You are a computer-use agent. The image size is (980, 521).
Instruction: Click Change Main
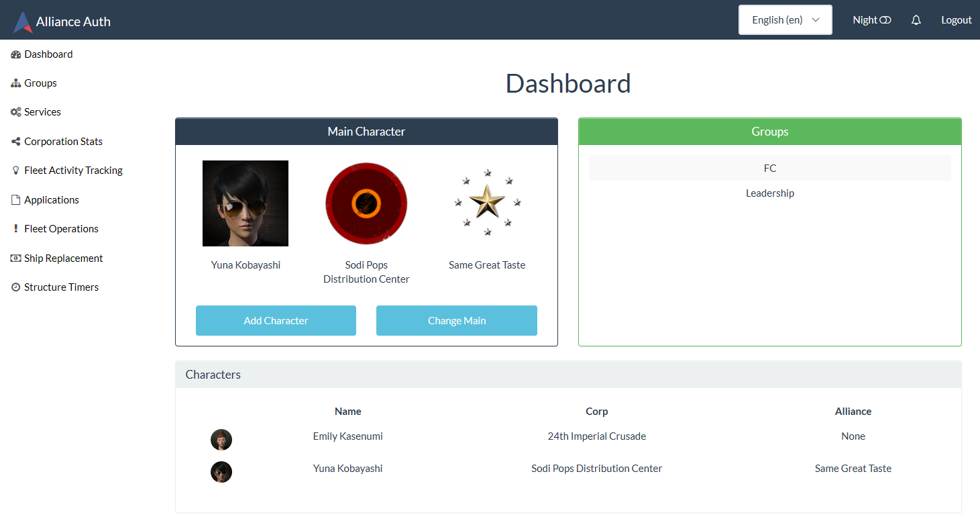pos(457,320)
